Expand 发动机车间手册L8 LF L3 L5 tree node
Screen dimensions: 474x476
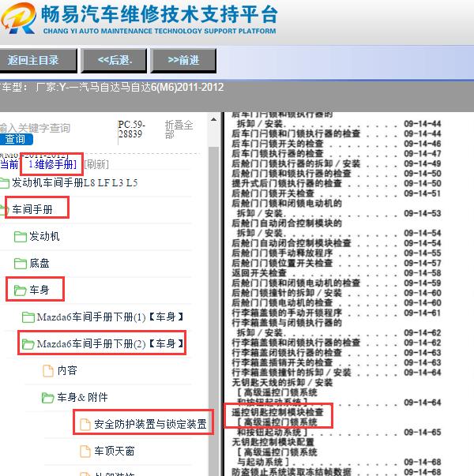click(x=75, y=183)
